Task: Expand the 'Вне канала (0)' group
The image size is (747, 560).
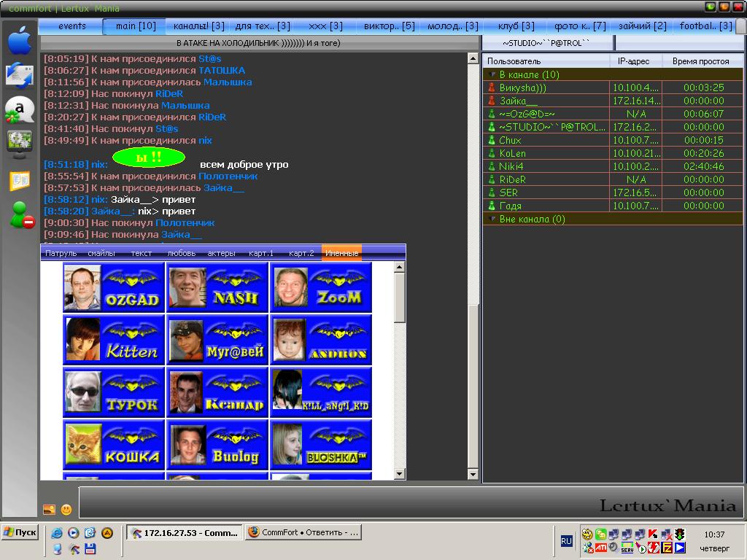Action: (x=492, y=219)
